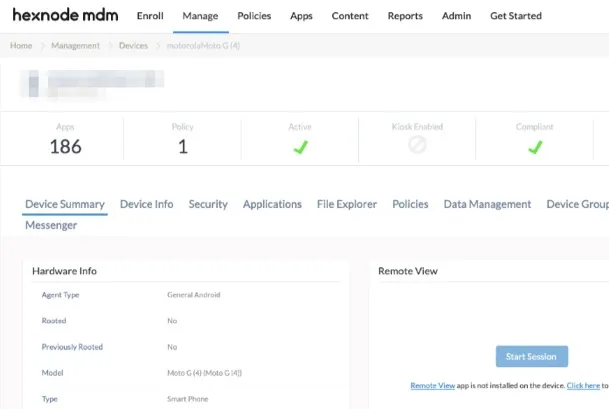Open the Manage menu
This screenshot has height=409, width=609.
(200, 16)
